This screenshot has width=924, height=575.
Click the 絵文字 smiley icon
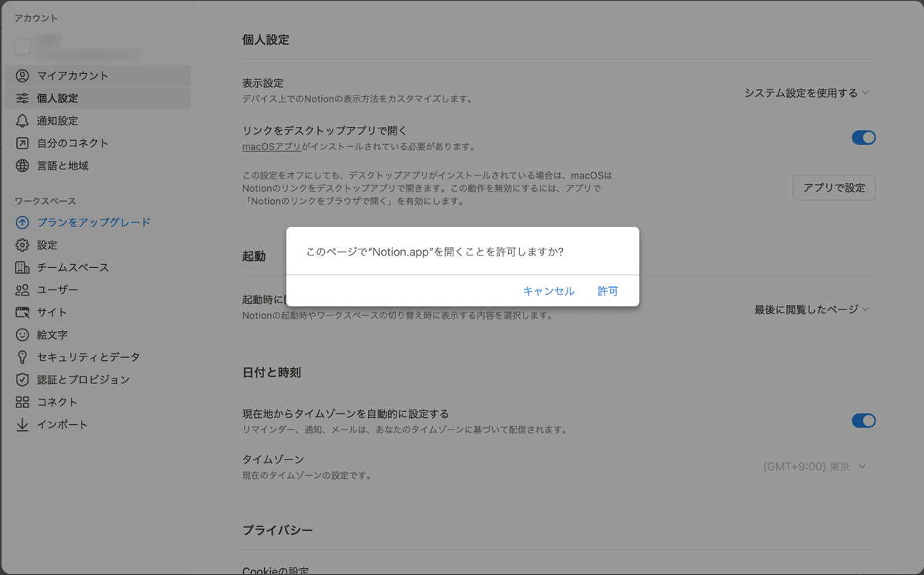click(22, 335)
